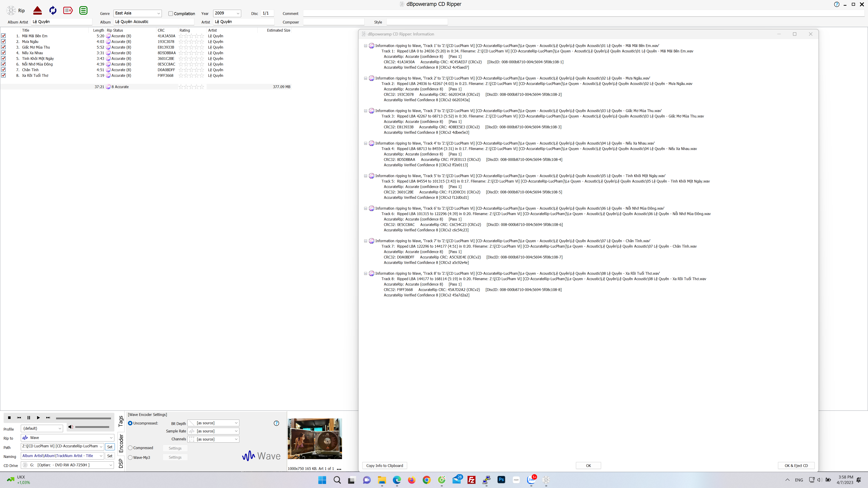
Task: Open Roon from the taskbar
Action: coord(516,480)
